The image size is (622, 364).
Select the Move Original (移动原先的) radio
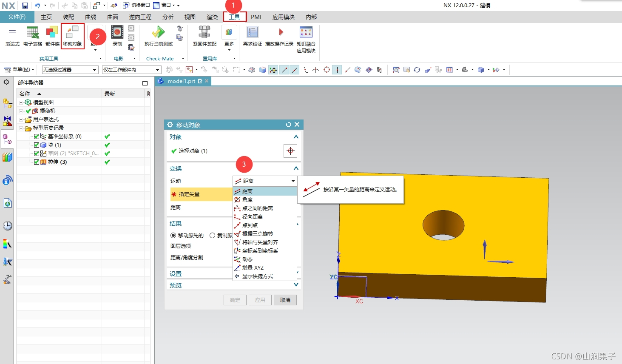(x=173, y=235)
